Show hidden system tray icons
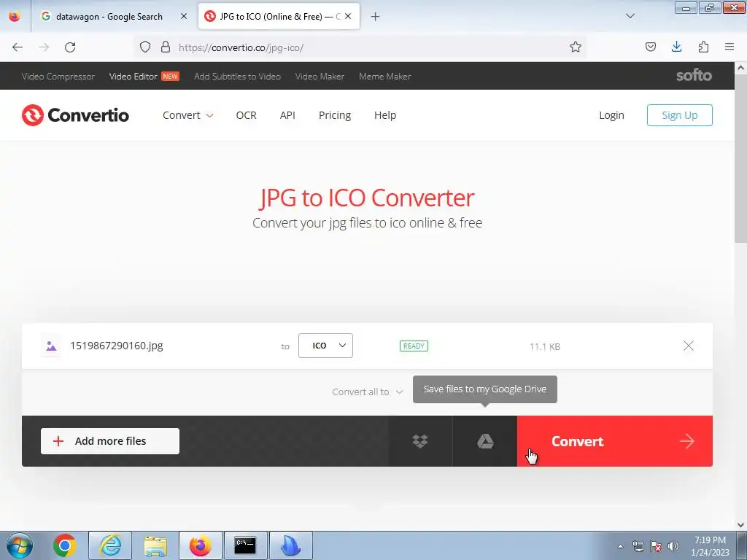Image resolution: width=747 pixels, height=560 pixels. coord(620,546)
